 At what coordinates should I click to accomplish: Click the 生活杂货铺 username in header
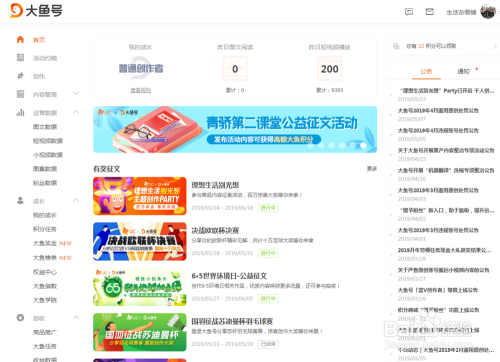461,12
